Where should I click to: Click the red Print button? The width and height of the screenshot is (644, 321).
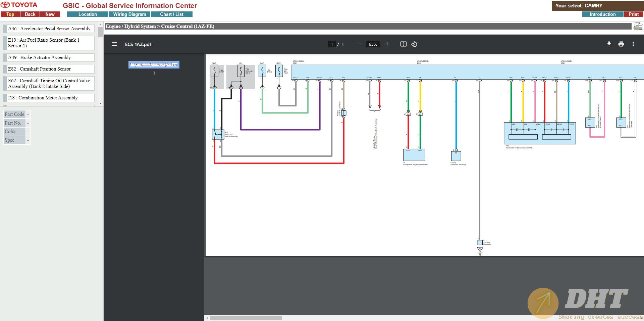pos(634,14)
